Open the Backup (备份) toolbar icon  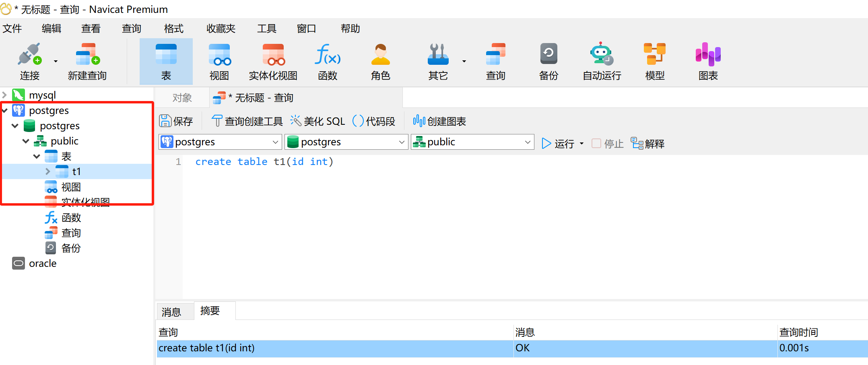click(548, 54)
